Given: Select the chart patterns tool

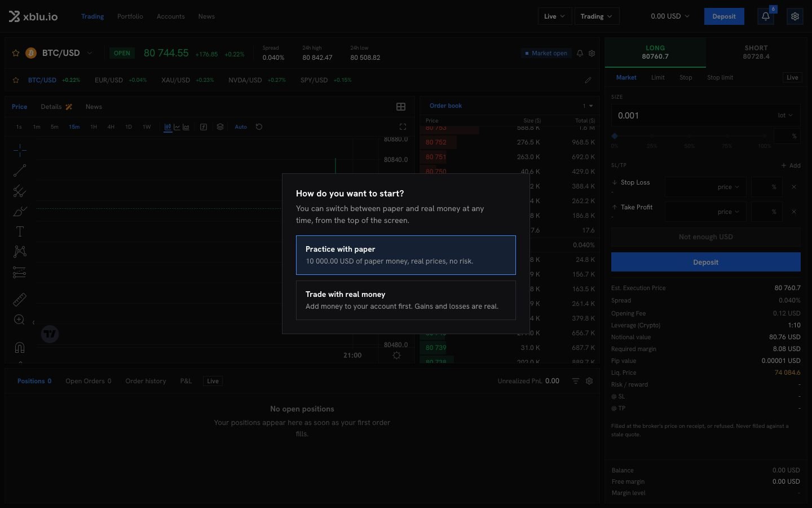Looking at the screenshot, I should click(20, 252).
